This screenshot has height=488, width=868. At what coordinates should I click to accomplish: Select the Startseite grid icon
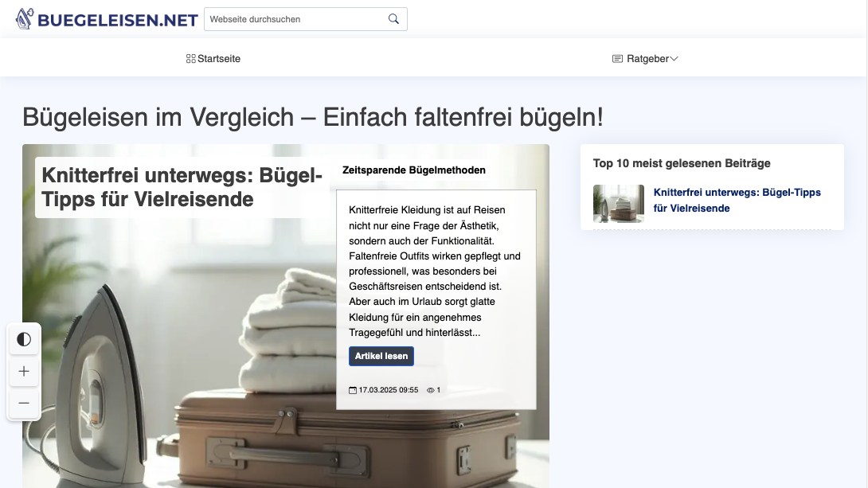(190, 58)
